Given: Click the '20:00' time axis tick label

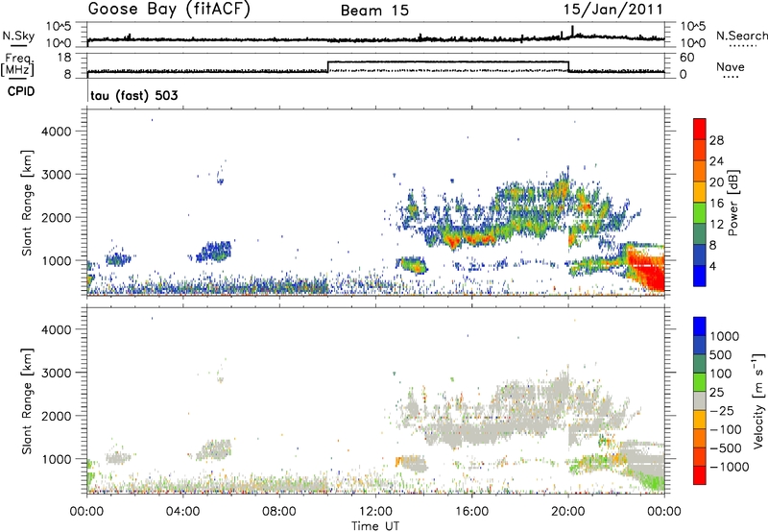Looking at the screenshot, I should pos(568,512).
